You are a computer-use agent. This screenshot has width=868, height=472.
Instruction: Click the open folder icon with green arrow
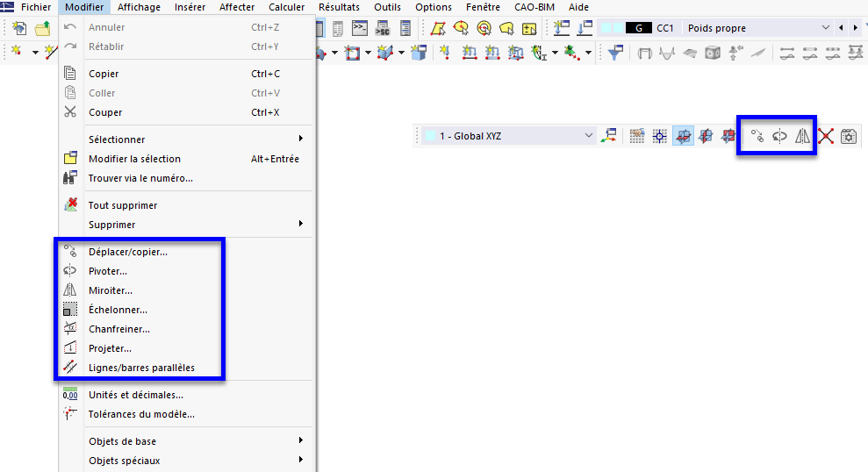pos(43,28)
